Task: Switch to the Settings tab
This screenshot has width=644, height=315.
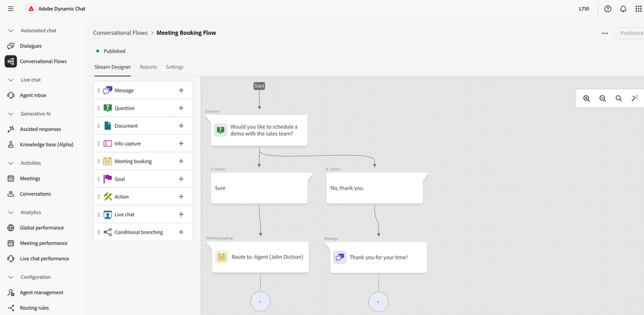Action: (x=175, y=67)
